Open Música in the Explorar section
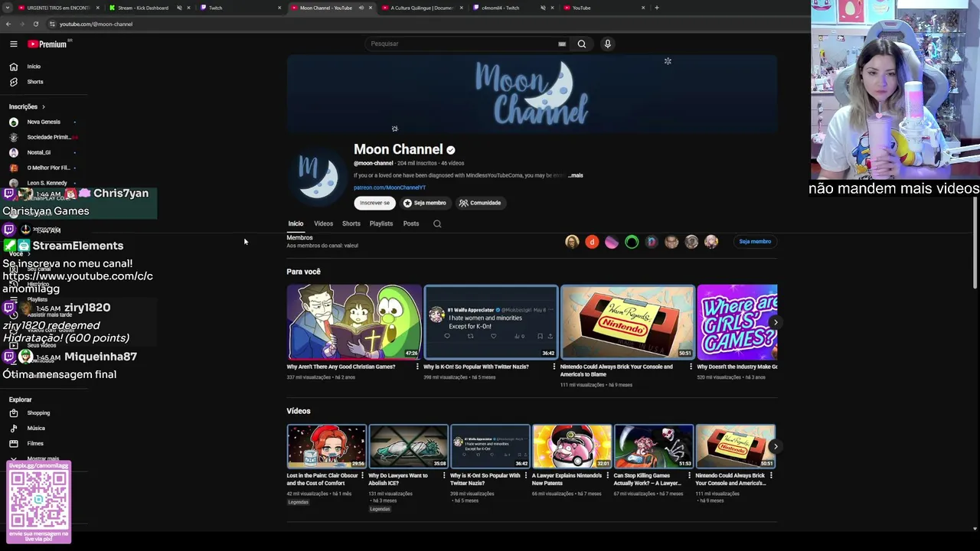This screenshot has width=980, height=551. point(36,429)
